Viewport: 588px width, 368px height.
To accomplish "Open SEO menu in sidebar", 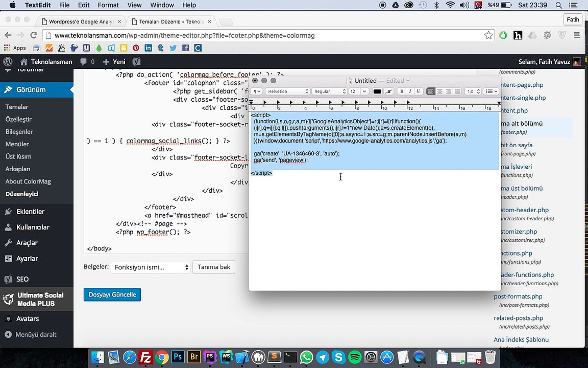I will [22, 279].
